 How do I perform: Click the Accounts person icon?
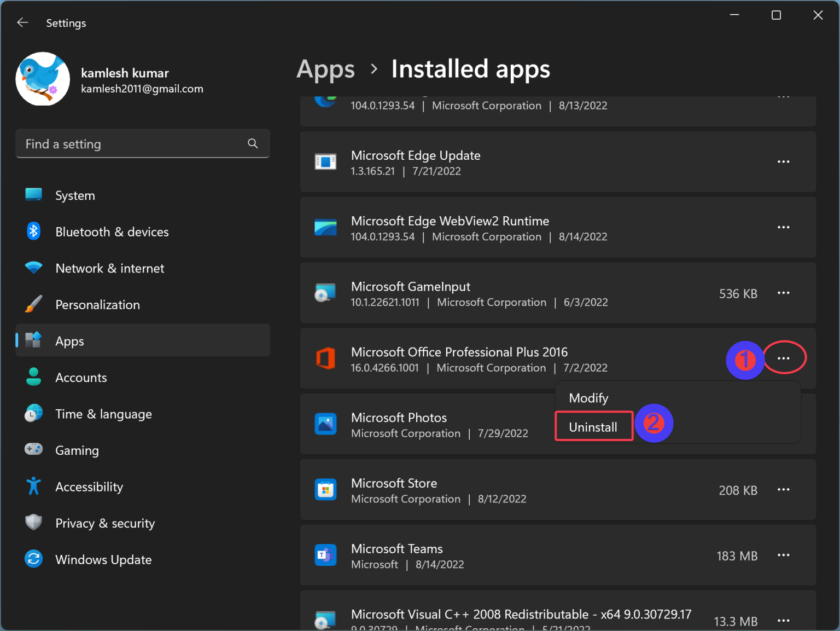pos(33,377)
